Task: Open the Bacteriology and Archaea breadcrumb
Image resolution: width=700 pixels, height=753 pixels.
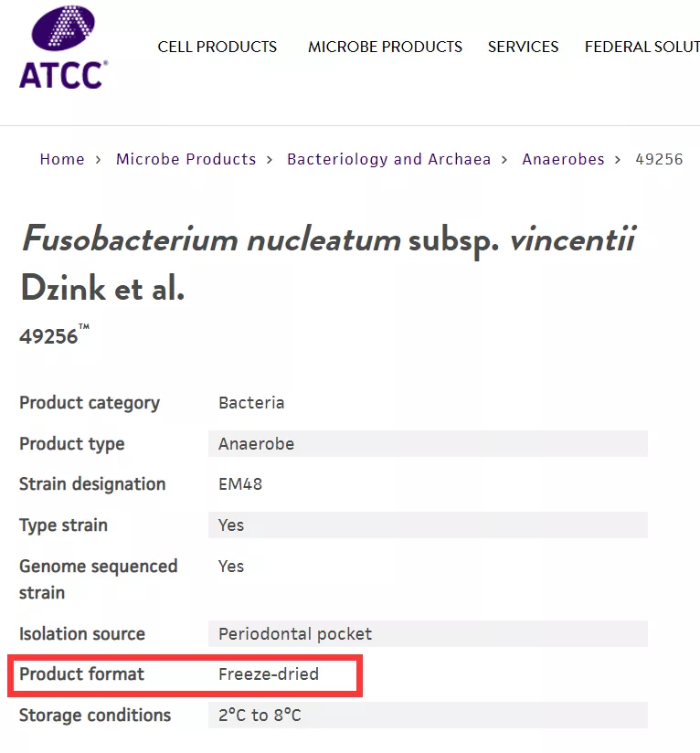Action: pyautogui.click(x=388, y=159)
